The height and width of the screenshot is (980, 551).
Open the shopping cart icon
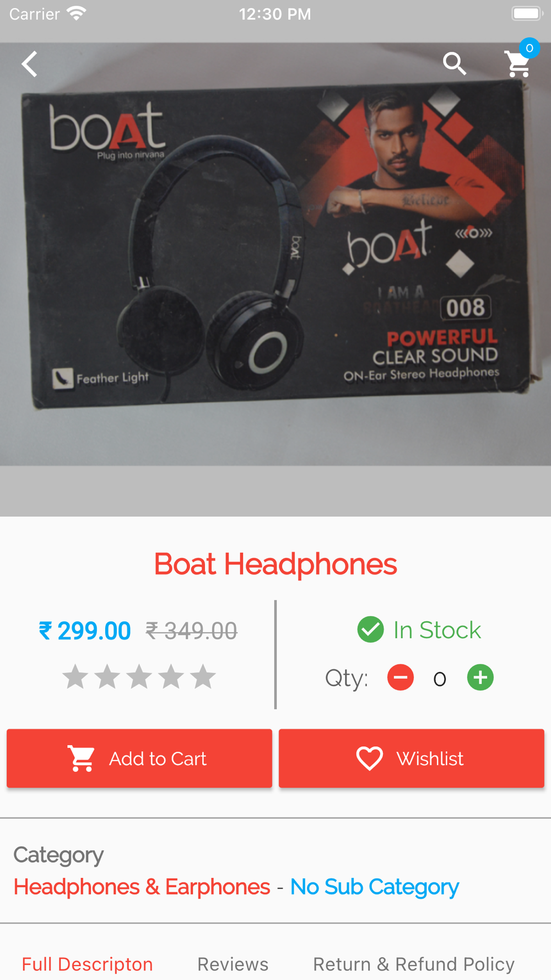pos(518,65)
